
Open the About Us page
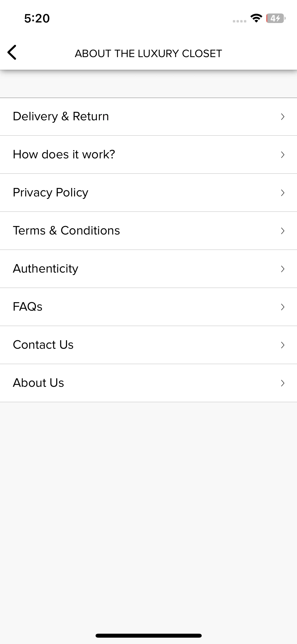[148, 383]
